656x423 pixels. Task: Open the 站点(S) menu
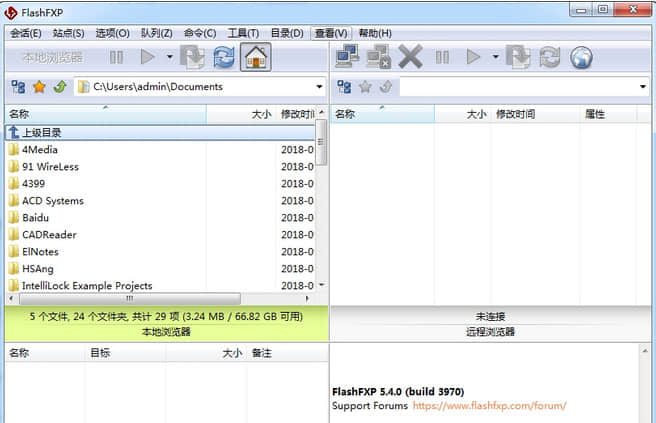pyautogui.click(x=68, y=33)
